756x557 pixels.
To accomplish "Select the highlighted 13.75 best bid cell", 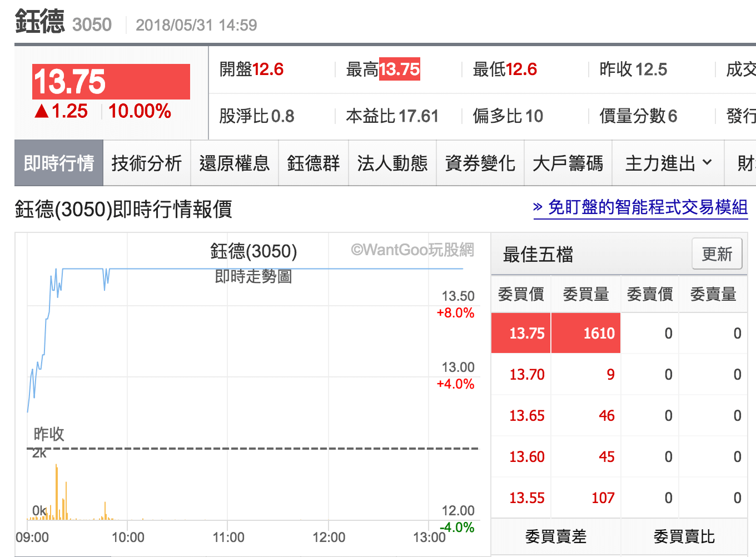I will click(x=520, y=332).
